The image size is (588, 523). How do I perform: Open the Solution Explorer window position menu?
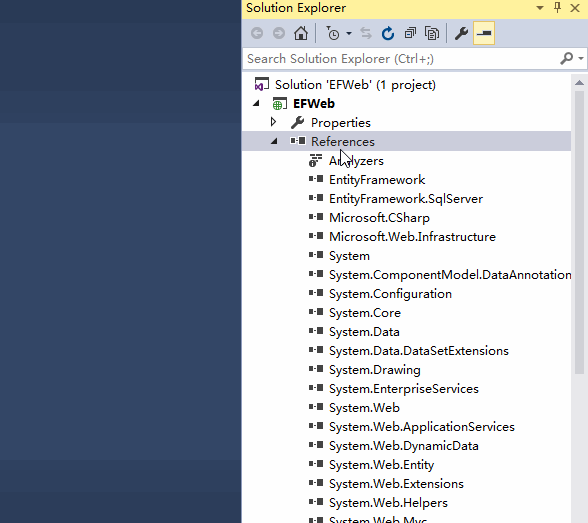pos(540,8)
